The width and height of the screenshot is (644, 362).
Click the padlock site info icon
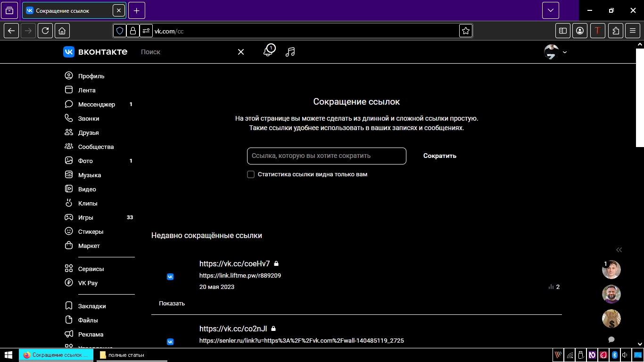[133, 31]
